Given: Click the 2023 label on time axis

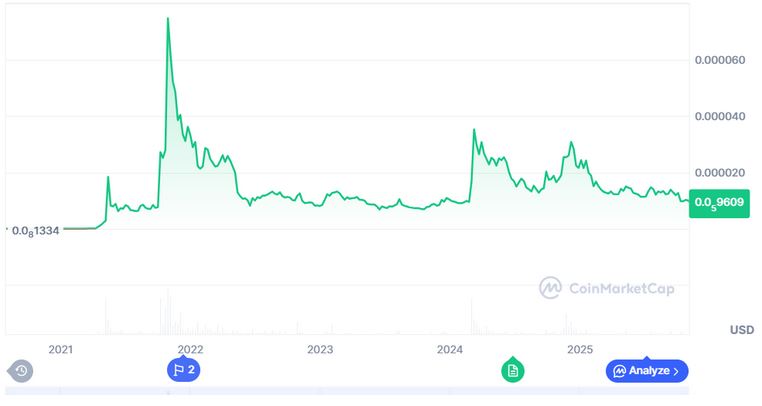Looking at the screenshot, I should click(x=320, y=350).
